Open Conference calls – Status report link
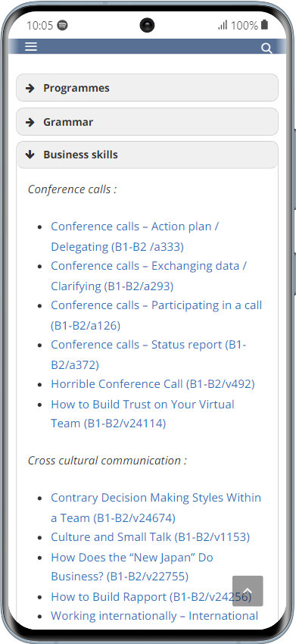This screenshot has width=296, height=644. click(148, 355)
